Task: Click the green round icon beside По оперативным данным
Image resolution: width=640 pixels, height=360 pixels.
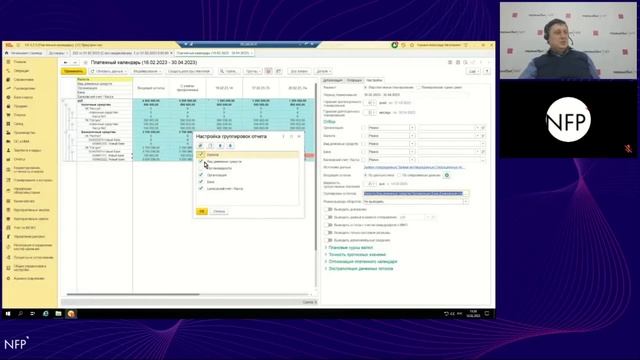Action: [447, 175]
